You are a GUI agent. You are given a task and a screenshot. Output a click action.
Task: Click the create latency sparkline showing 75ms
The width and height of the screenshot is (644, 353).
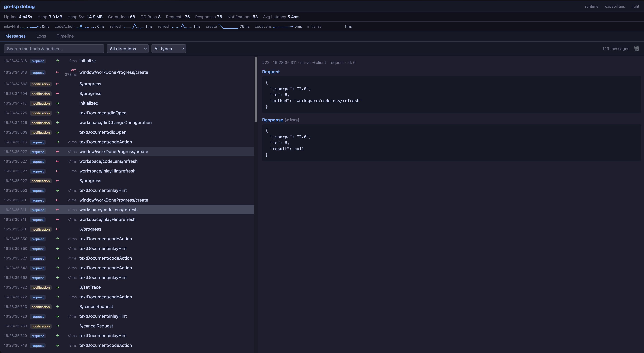[228, 27]
